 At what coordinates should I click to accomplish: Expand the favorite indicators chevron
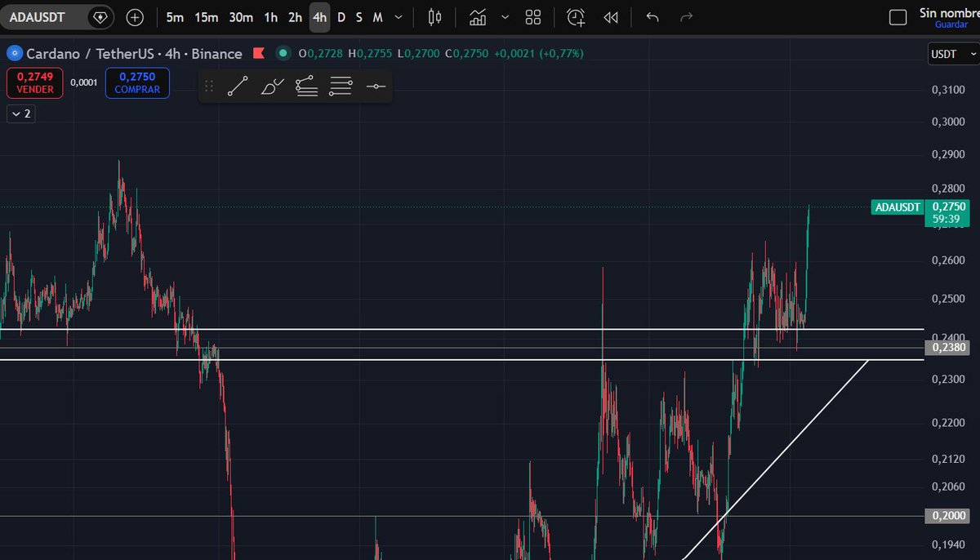pos(505,16)
